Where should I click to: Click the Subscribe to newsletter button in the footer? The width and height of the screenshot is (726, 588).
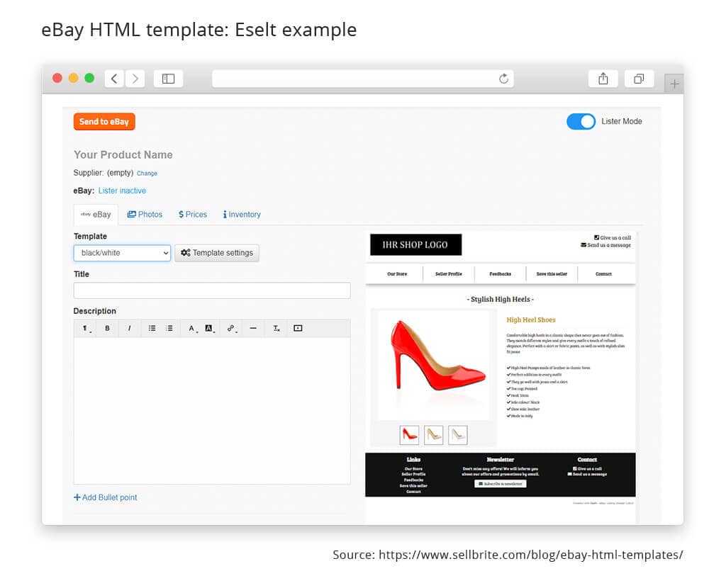(x=500, y=484)
